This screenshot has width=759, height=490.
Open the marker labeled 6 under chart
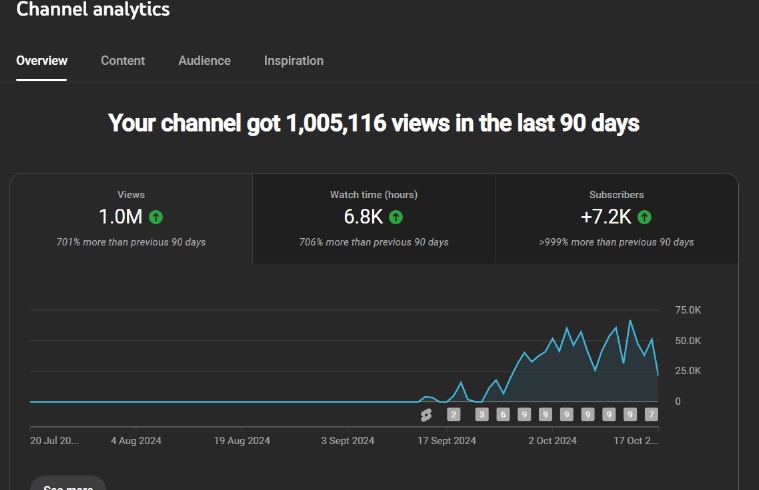(x=503, y=414)
